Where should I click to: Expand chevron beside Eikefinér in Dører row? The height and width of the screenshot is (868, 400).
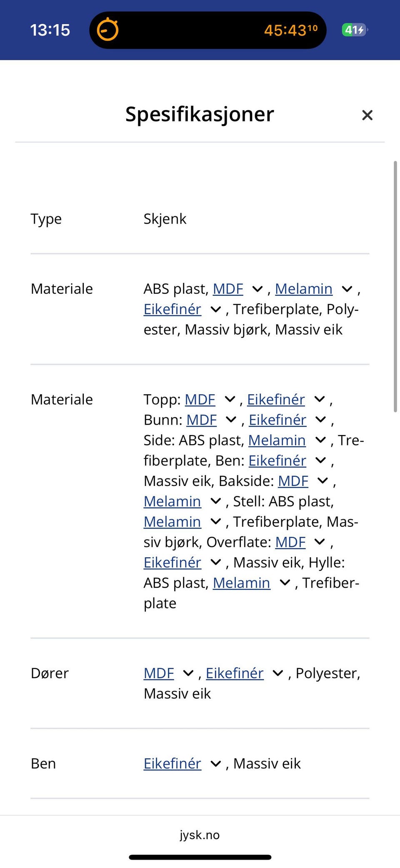[278, 673]
